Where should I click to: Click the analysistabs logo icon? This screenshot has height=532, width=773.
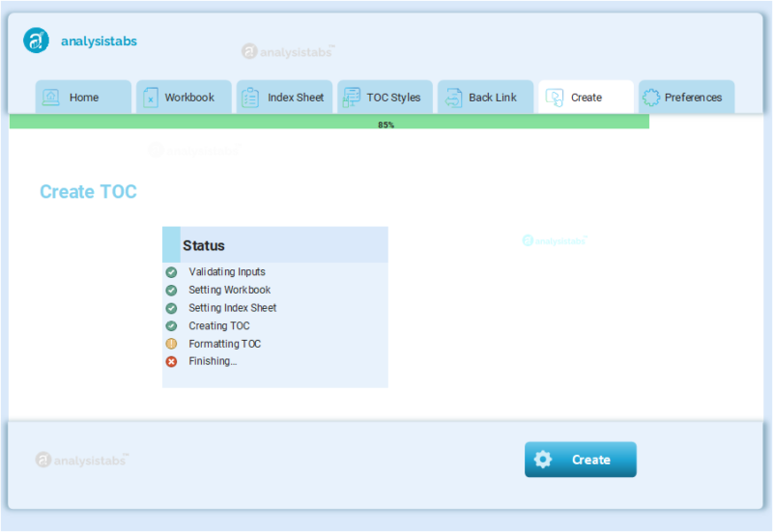(36, 41)
